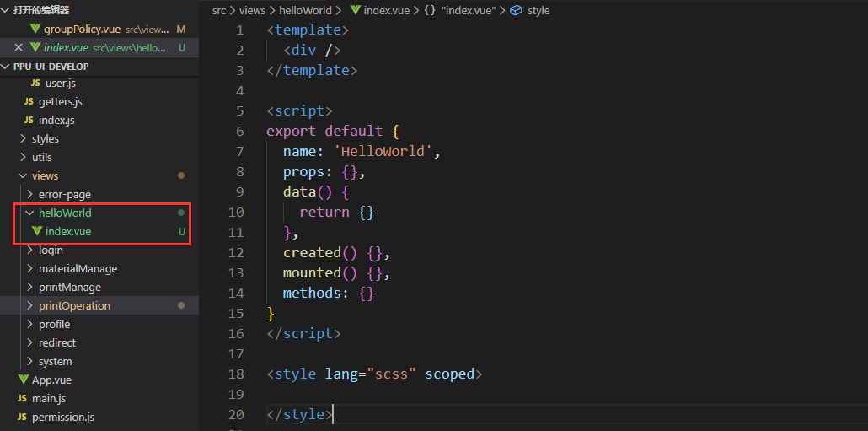
Task: Expand the login folder
Action: [29, 251]
